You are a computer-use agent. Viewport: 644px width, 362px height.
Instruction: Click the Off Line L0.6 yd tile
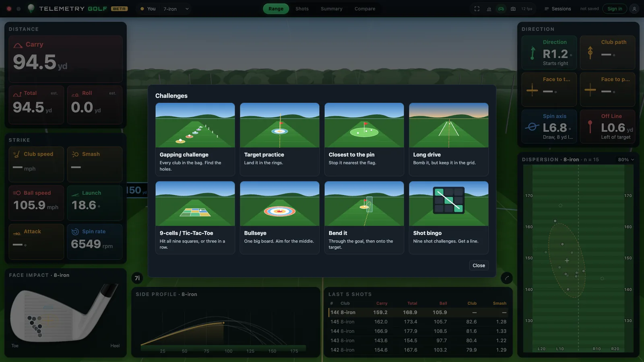(x=608, y=127)
